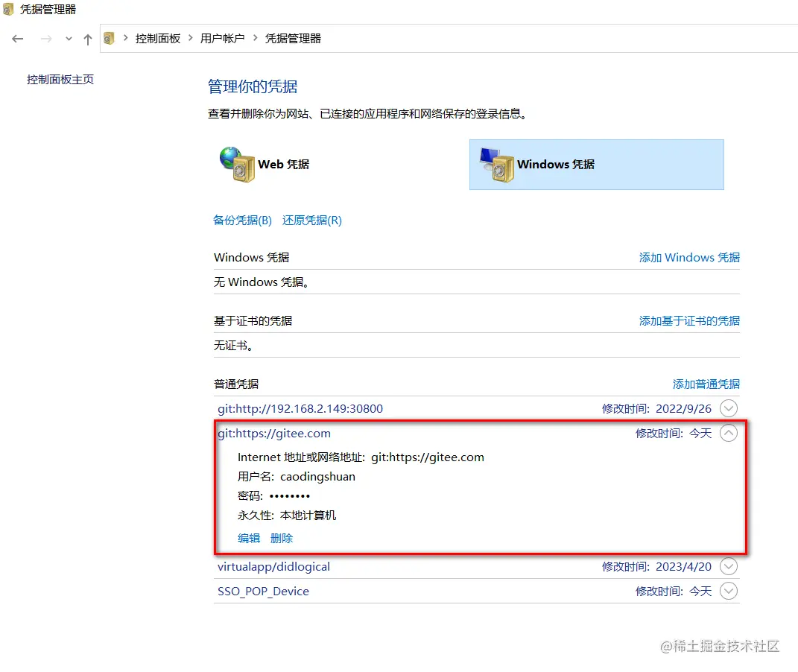Click the back navigation arrow
This screenshot has height=672, width=798.
coord(18,39)
